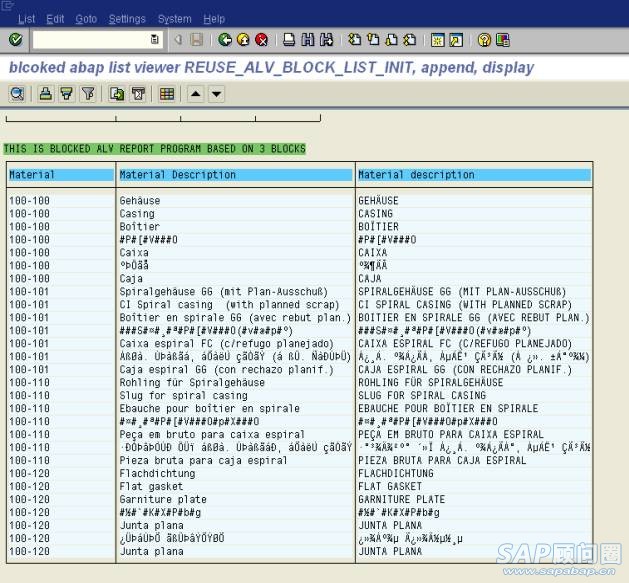Screen dimensions: 629x583
Task: Open the List menu
Action: 26,19
